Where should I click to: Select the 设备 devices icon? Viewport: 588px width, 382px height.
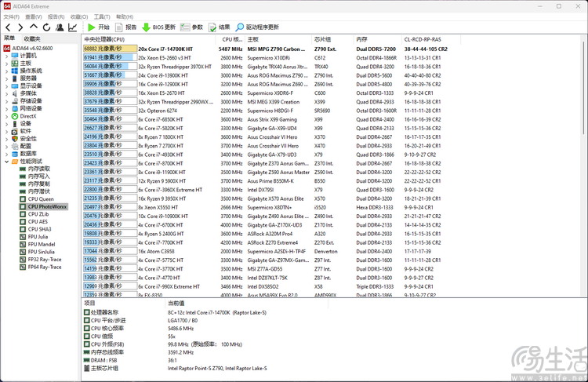pyautogui.click(x=15, y=123)
